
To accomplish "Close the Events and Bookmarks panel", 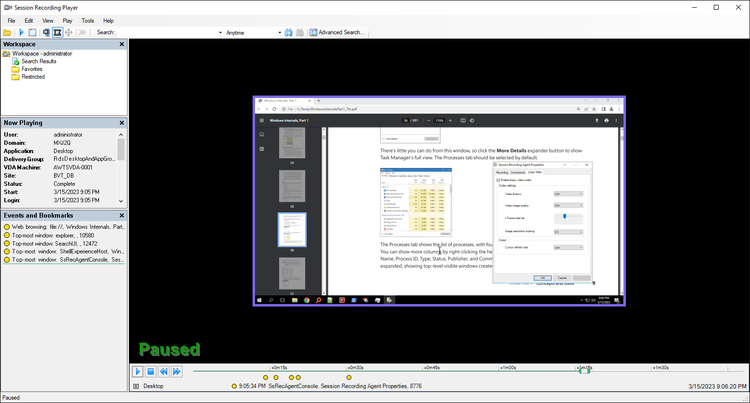I will 121,216.
